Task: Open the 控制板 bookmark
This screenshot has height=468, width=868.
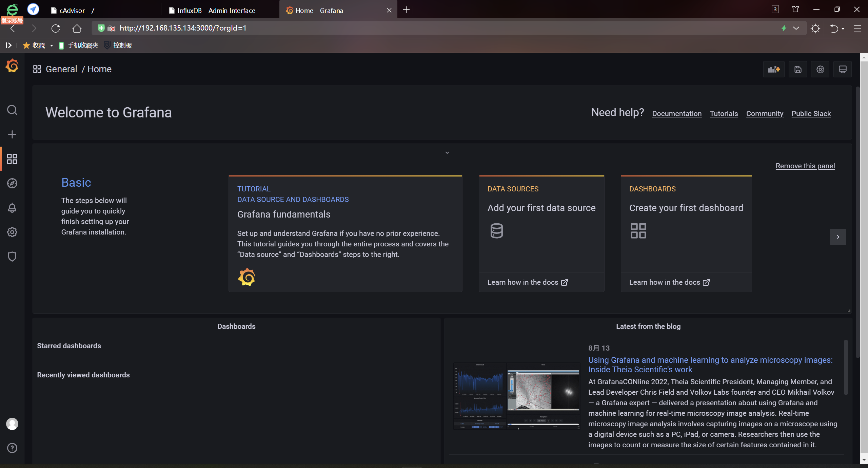Action: click(118, 45)
